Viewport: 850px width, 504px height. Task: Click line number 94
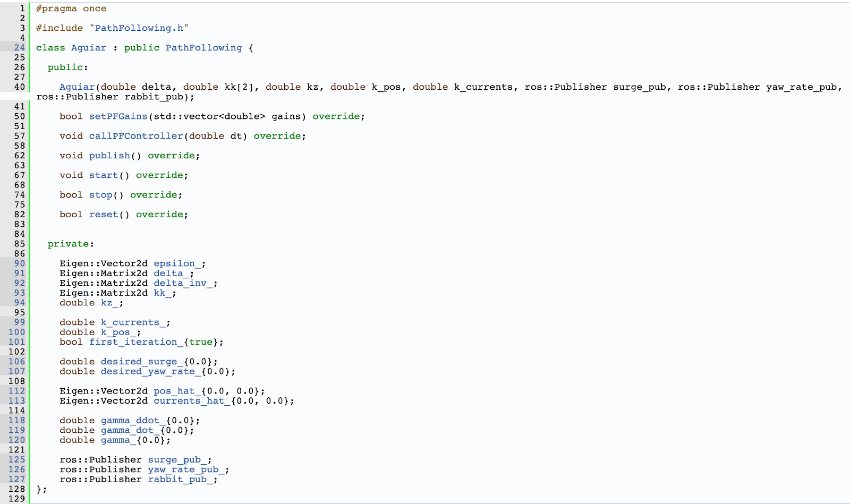click(x=20, y=303)
